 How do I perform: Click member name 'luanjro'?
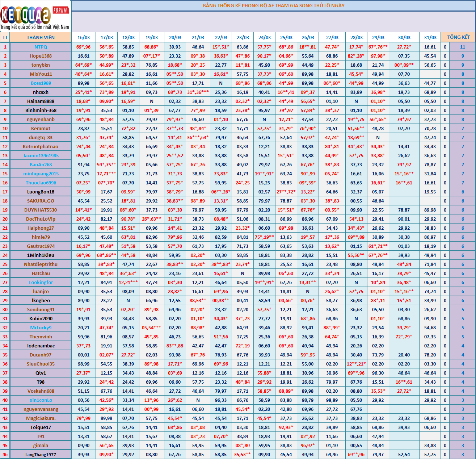41,291
